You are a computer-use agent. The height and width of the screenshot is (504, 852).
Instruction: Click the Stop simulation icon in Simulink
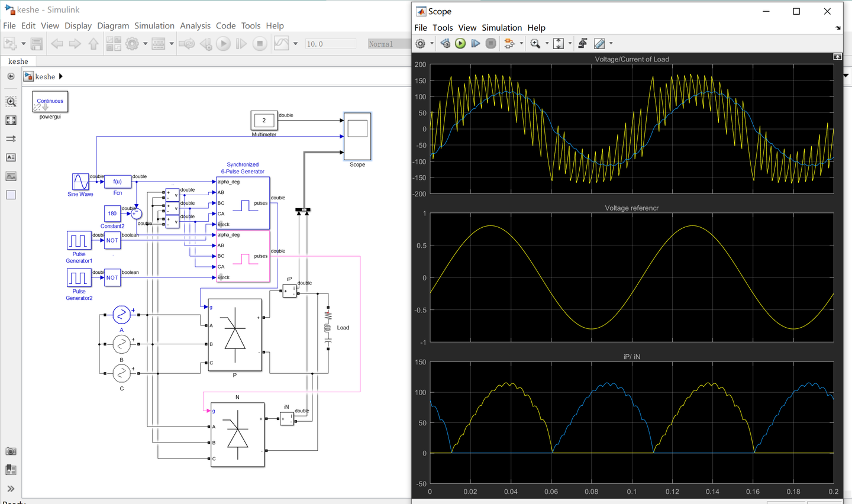pyautogui.click(x=260, y=43)
